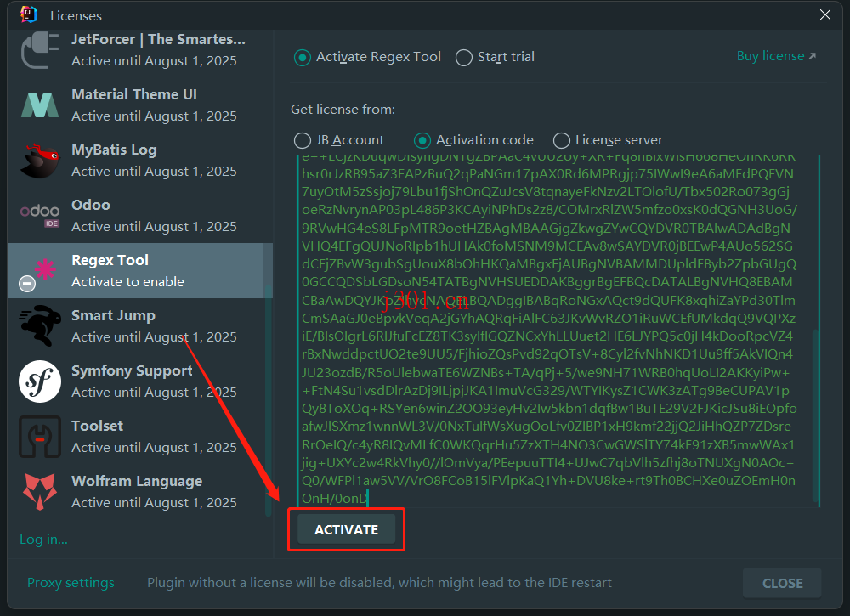
Task: Select Wolfram Language row title
Action: pos(137,481)
